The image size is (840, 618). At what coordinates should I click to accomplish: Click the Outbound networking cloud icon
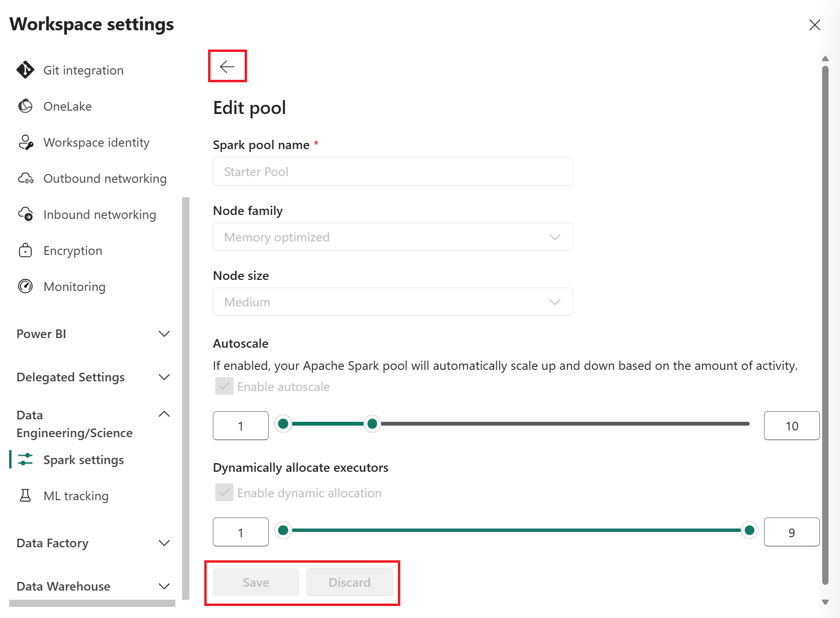pos(25,178)
